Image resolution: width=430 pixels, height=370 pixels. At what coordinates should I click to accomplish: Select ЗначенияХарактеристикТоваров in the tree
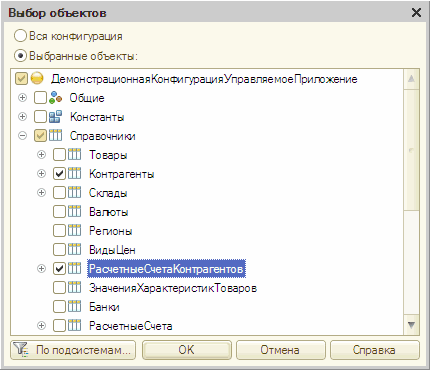click(x=173, y=288)
